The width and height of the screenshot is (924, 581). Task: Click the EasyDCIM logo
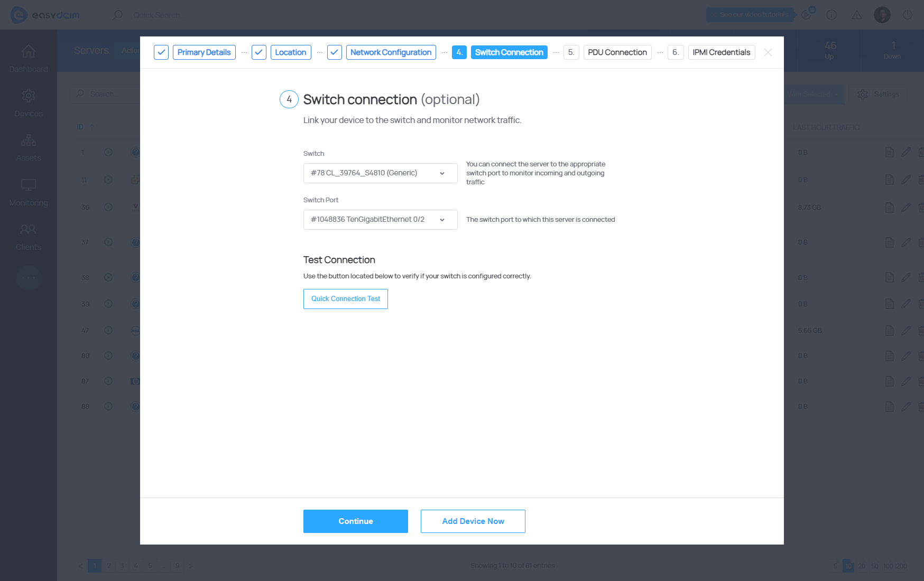click(45, 15)
